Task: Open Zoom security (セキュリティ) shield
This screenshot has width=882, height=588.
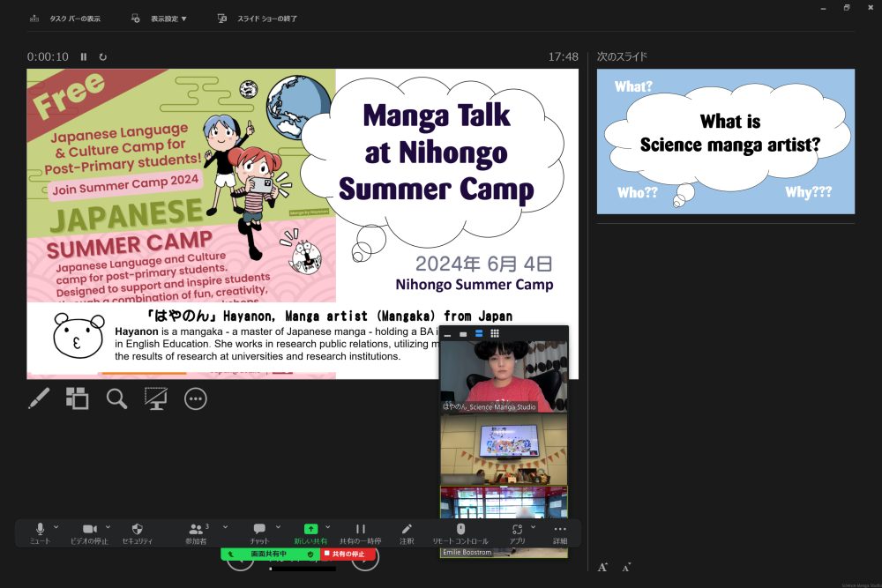Action: tap(137, 532)
